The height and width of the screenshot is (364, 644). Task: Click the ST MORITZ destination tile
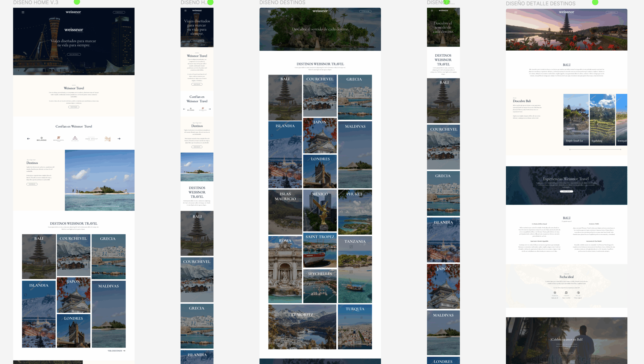[302, 327]
